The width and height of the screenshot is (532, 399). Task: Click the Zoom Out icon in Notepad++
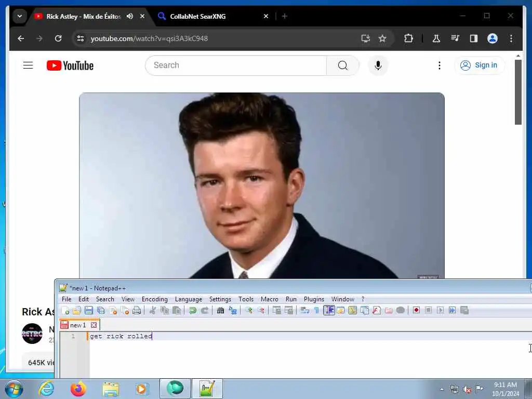pyautogui.click(x=261, y=310)
